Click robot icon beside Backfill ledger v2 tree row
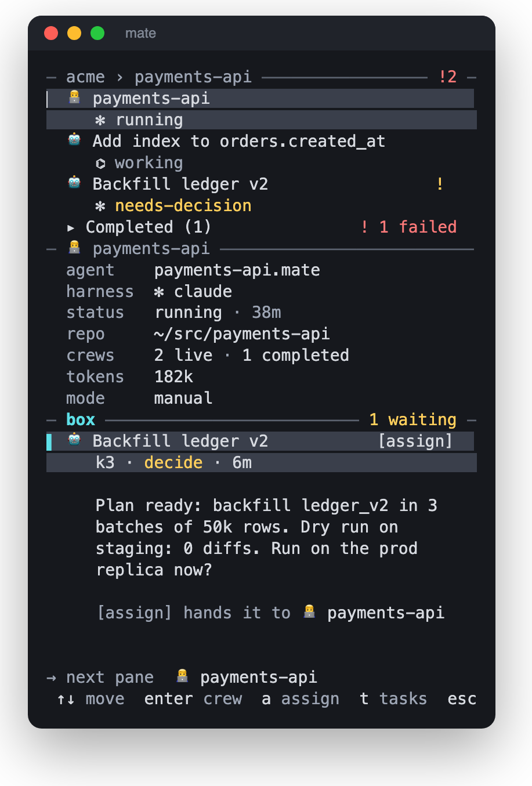The height and width of the screenshot is (786, 532). click(x=74, y=183)
